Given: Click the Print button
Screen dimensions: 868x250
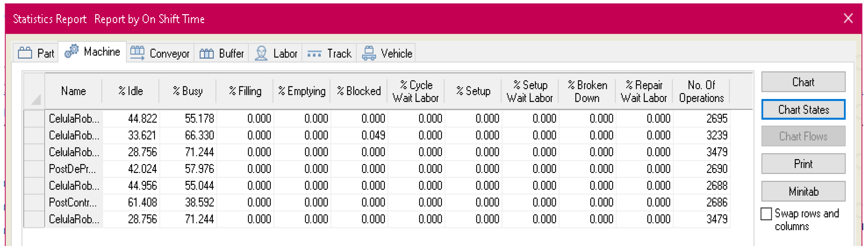Looking at the screenshot, I should click(803, 164).
